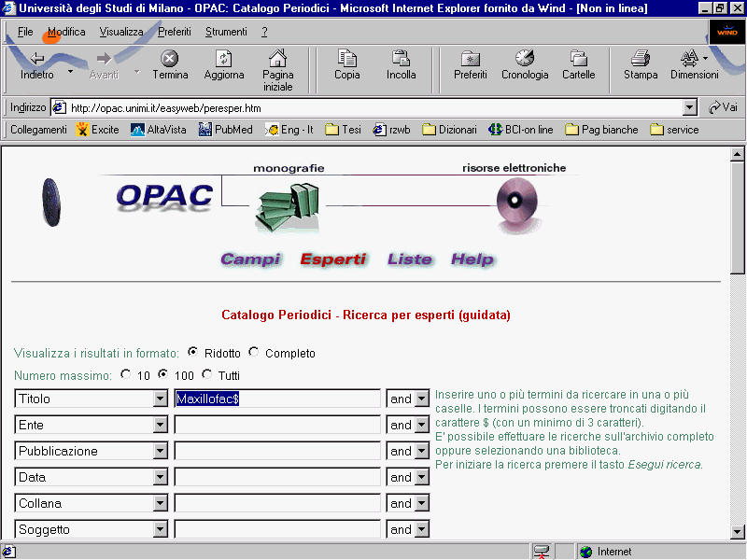Expand the Titolo field dropdown
This screenshot has height=560, width=747.
pos(160,399)
